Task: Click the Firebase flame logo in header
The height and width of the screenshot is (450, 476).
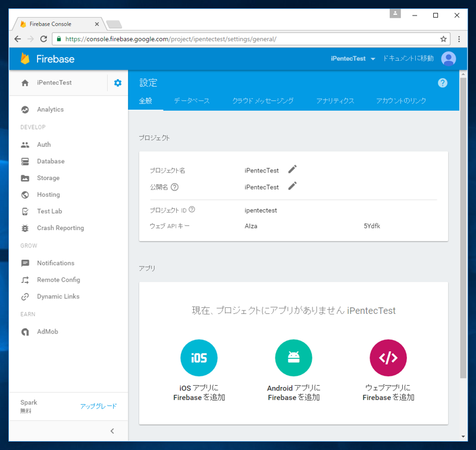Action: click(25, 58)
